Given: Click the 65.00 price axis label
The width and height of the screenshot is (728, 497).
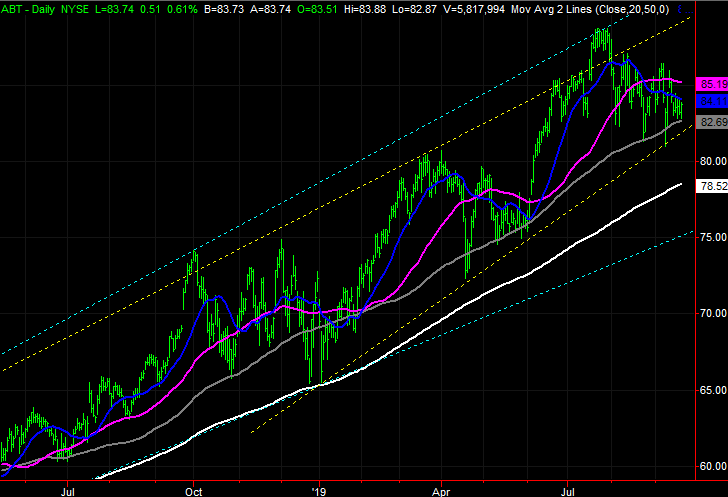Looking at the screenshot, I should 713,390.
